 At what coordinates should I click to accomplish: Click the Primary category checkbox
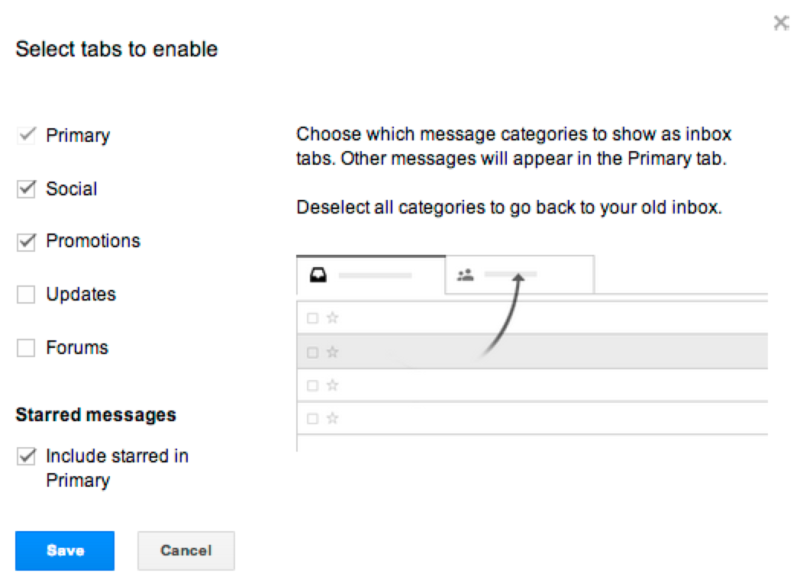26,134
